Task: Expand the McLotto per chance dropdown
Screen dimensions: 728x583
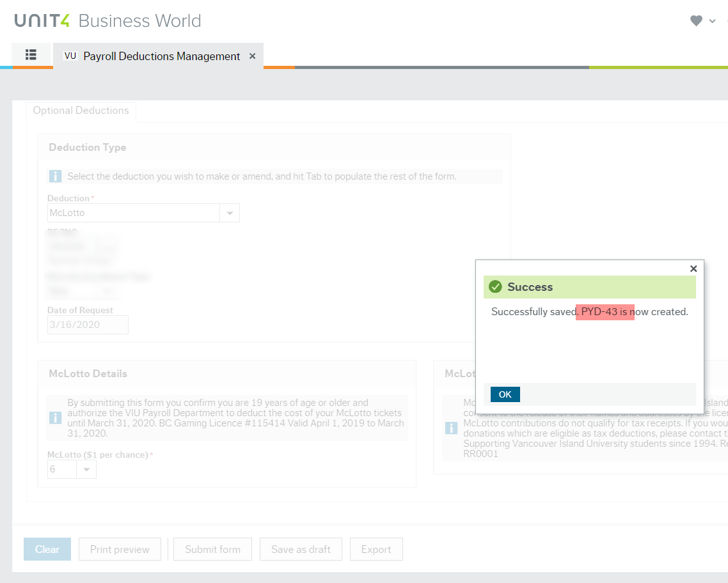Action: (86, 470)
